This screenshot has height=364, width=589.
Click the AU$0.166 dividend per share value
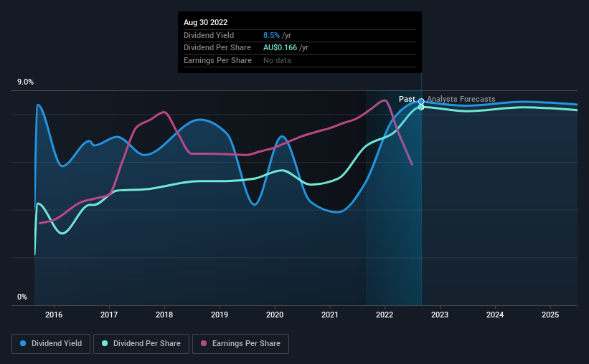point(281,48)
